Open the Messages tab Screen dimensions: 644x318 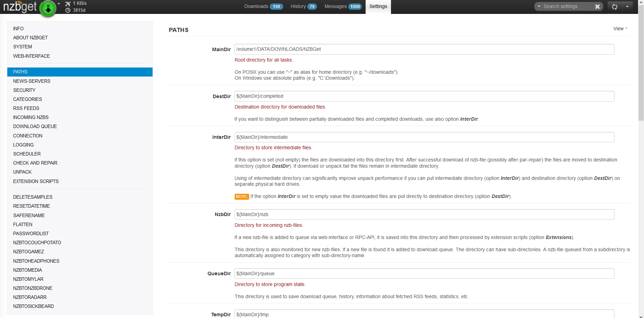click(x=343, y=6)
